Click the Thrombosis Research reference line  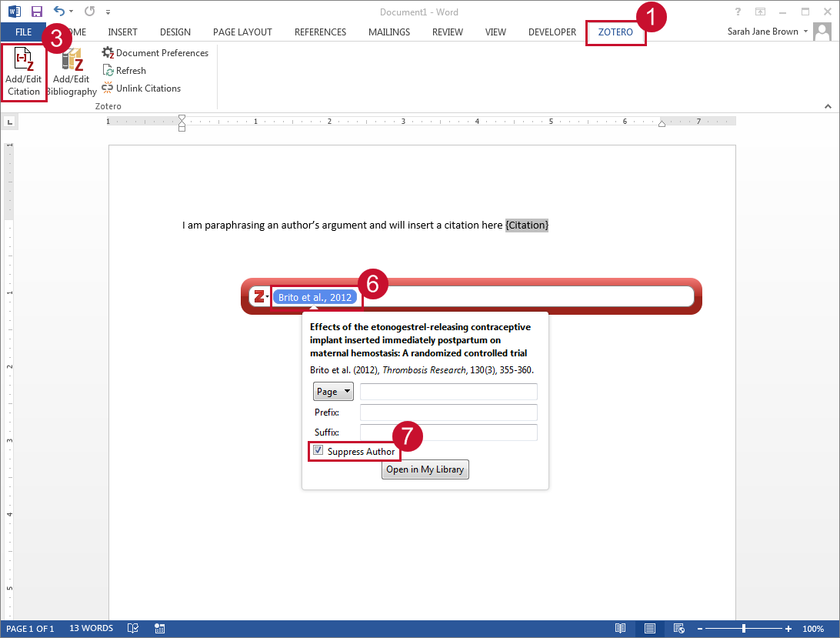point(422,370)
